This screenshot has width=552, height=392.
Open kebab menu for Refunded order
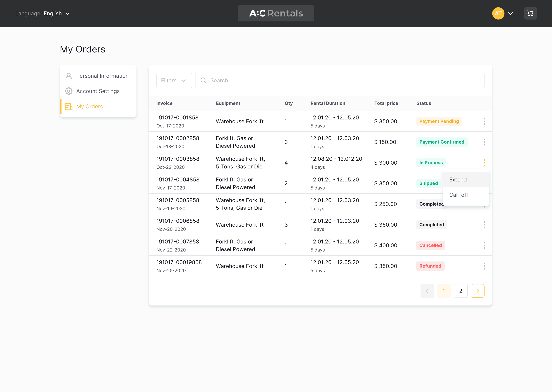coord(484,266)
